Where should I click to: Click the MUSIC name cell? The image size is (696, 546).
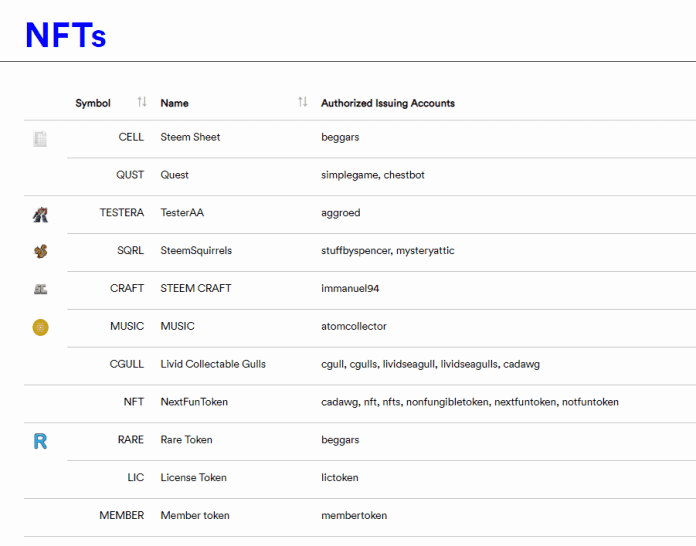tap(177, 326)
